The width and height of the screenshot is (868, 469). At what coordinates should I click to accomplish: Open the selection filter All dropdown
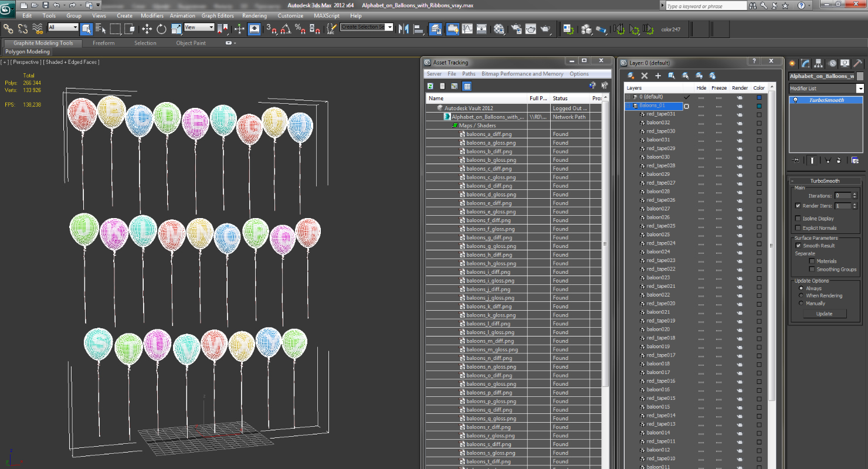tap(63, 28)
